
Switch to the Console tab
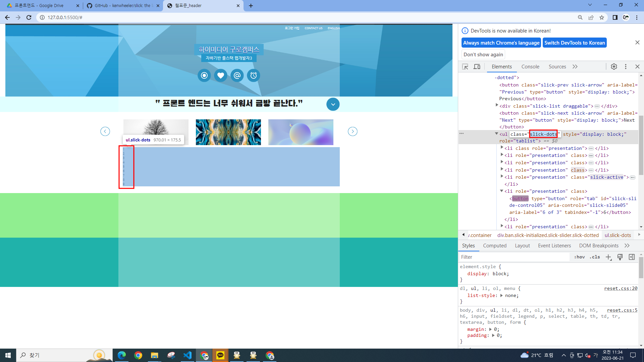(530, 67)
